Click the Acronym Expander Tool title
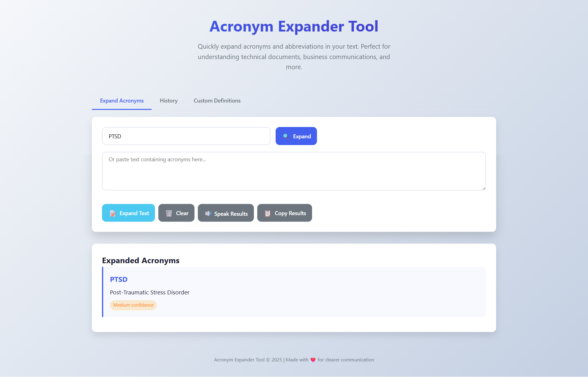The image size is (588, 377). pyautogui.click(x=294, y=27)
